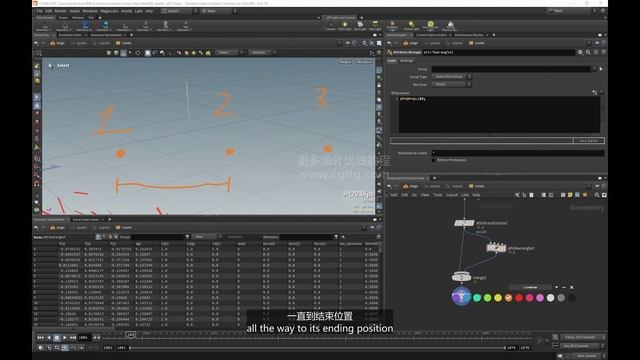Choose the white annotation color swatch

pos(550,298)
